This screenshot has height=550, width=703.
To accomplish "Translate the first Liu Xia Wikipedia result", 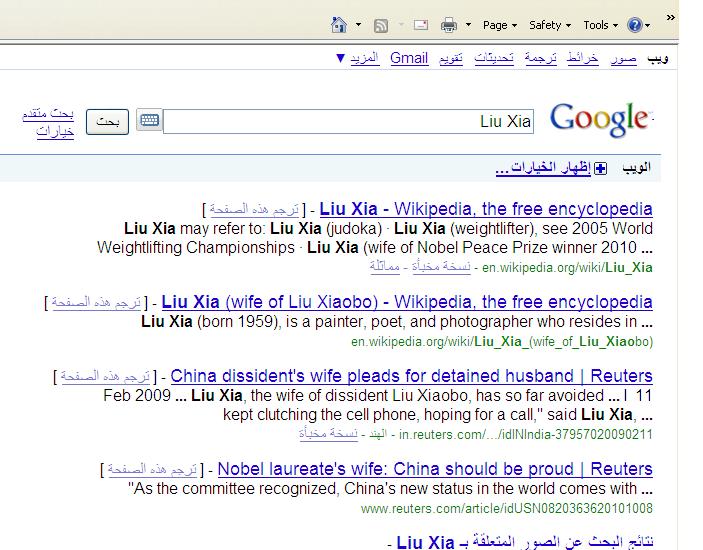I will (254, 209).
